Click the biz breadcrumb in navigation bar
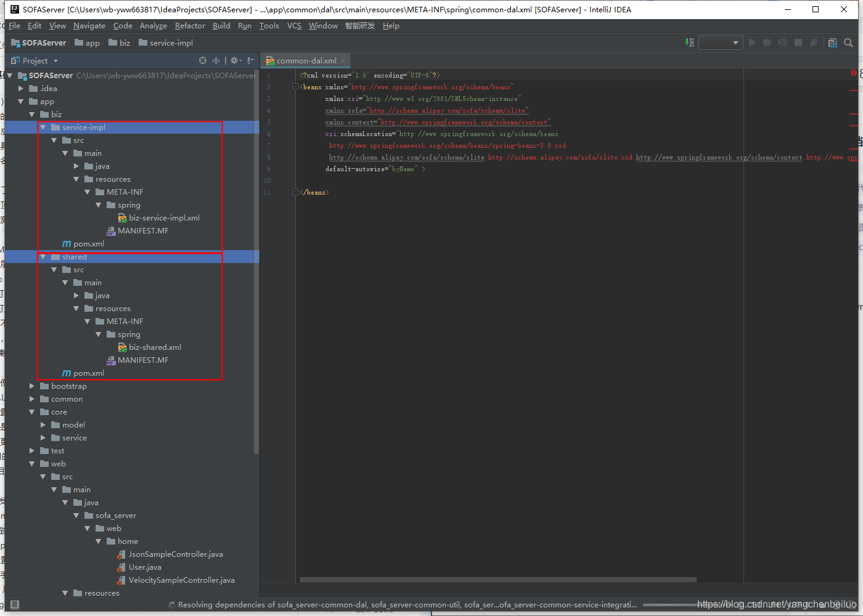The height and width of the screenshot is (616, 863). (120, 43)
